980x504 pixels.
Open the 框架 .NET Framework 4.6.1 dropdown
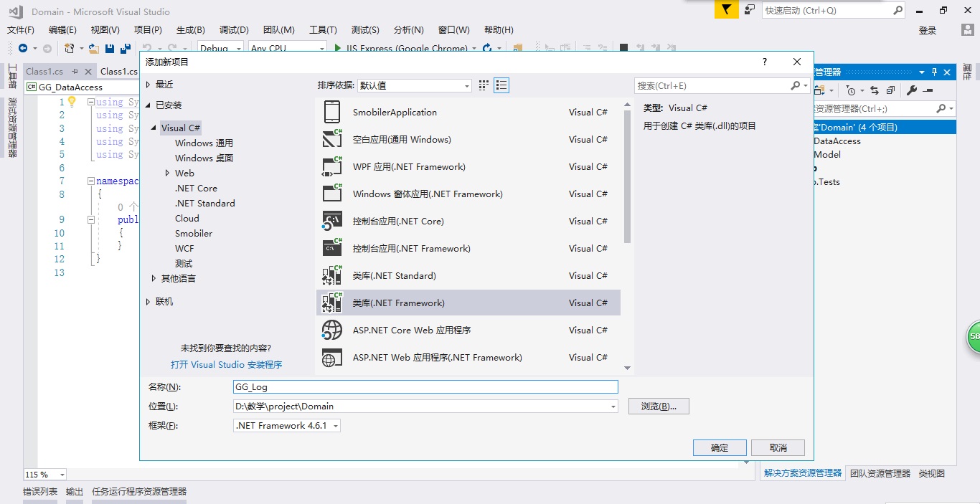click(x=287, y=426)
